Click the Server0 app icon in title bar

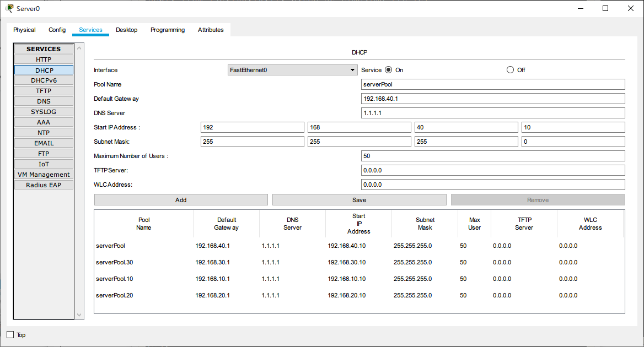coord(9,8)
